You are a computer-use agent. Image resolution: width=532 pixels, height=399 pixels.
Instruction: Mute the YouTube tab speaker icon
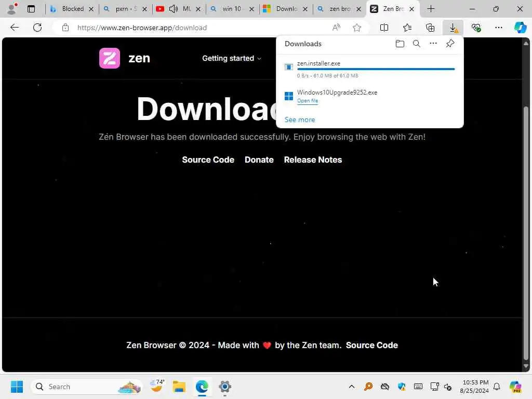[x=173, y=9]
